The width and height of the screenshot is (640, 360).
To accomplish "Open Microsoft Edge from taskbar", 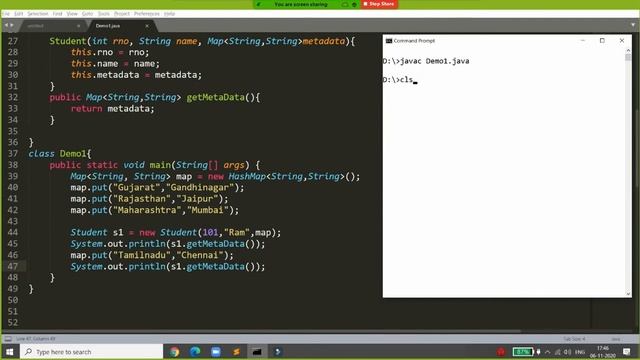I will point(195,351).
